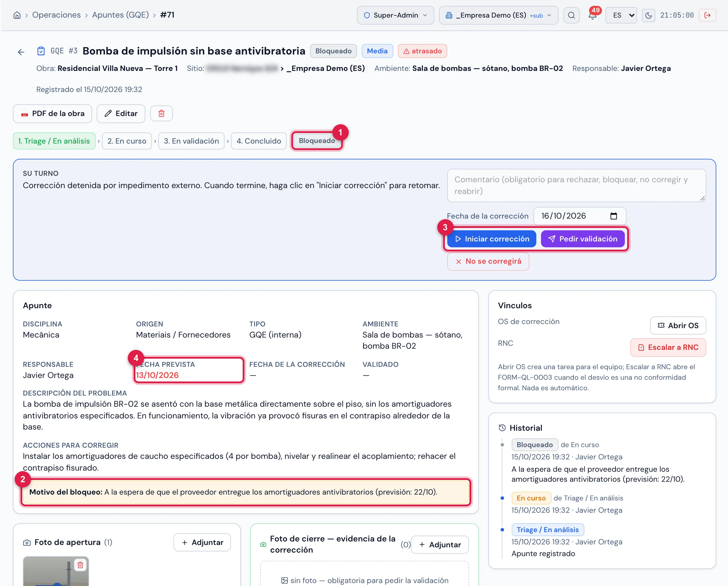This screenshot has height=586, width=728.
Task: Open the calendar picker in correction date
Action: point(613,216)
